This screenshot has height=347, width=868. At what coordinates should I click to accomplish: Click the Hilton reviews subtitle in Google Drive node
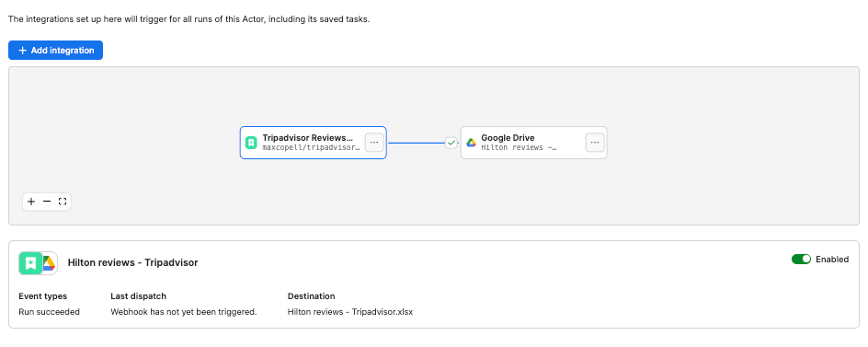click(519, 148)
